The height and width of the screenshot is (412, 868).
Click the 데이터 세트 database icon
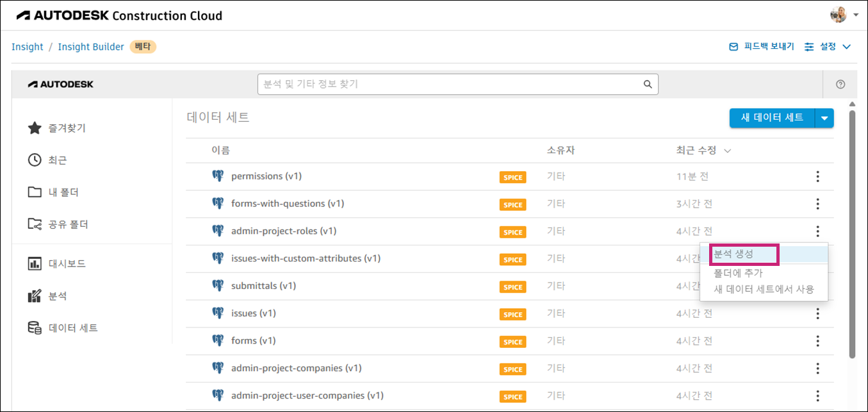click(35, 327)
